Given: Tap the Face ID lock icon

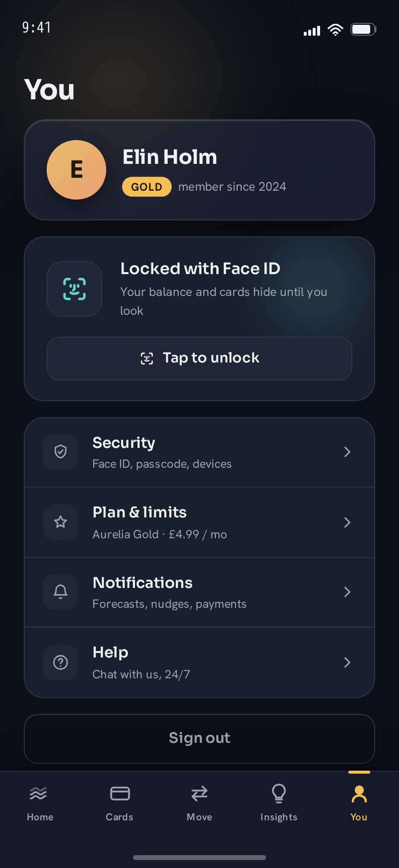Looking at the screenshot, I should (x=74, y=289).
